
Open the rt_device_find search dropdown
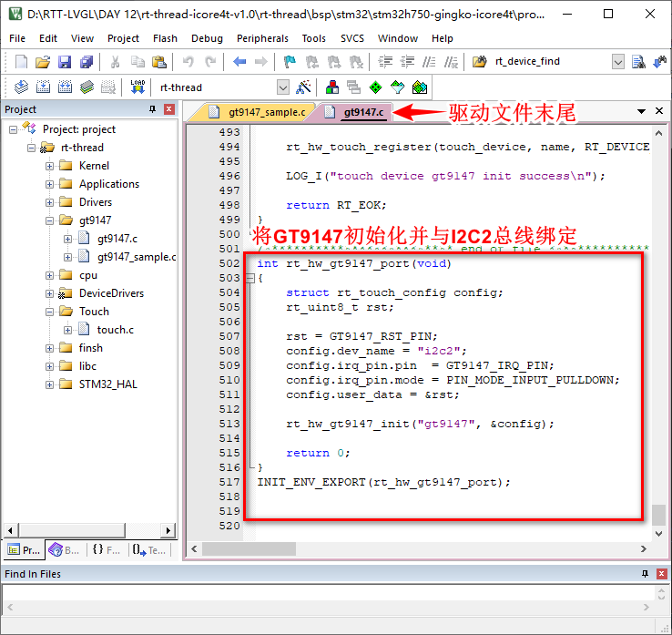[x=618, y=62]
